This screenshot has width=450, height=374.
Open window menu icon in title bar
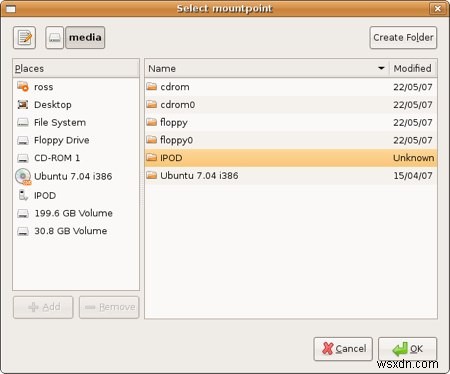click(x=11, y=9)
